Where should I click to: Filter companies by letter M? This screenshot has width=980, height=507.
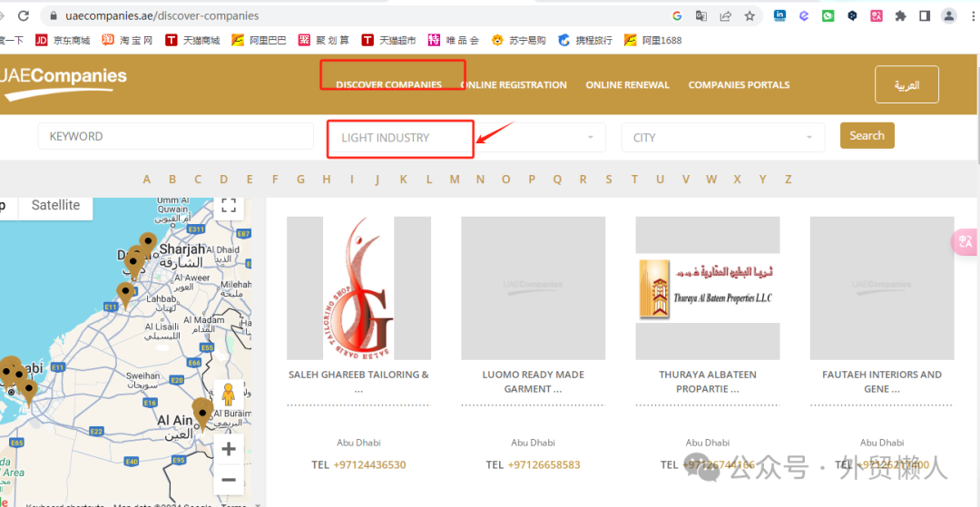coord(455,180)
